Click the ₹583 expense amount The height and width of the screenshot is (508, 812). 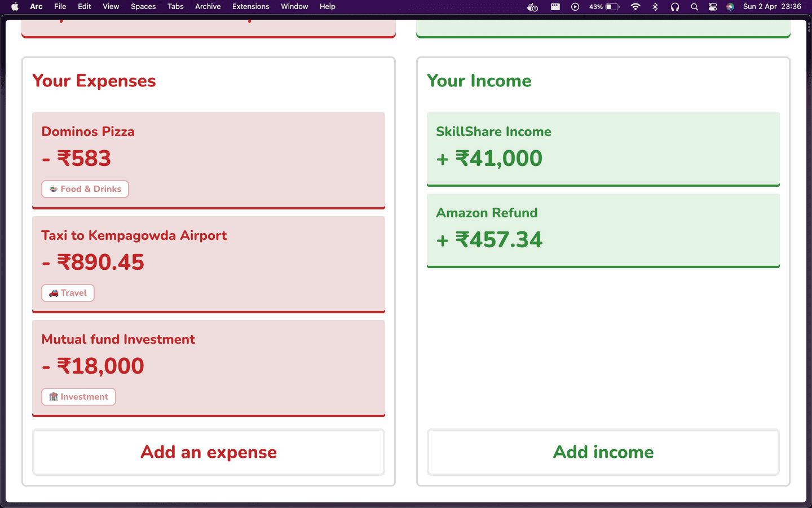(76, 159)
